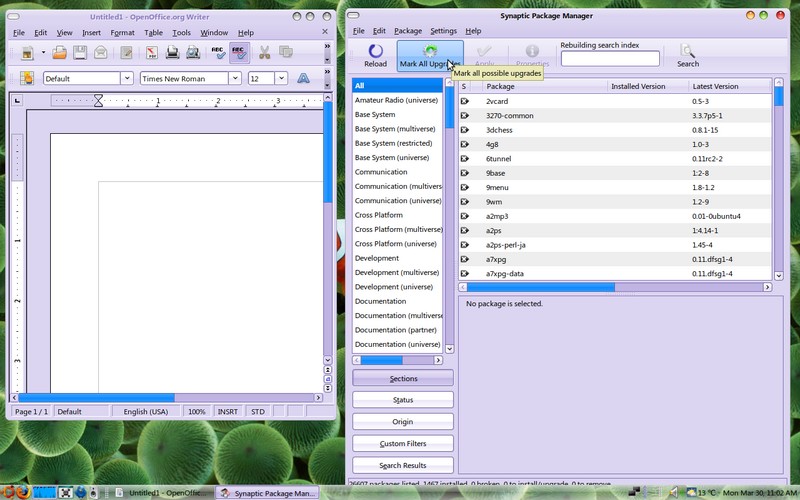The image size is (800, 500).
Task: Click the Cut scissors icon in Writer
Action: [x=264, y=53]
